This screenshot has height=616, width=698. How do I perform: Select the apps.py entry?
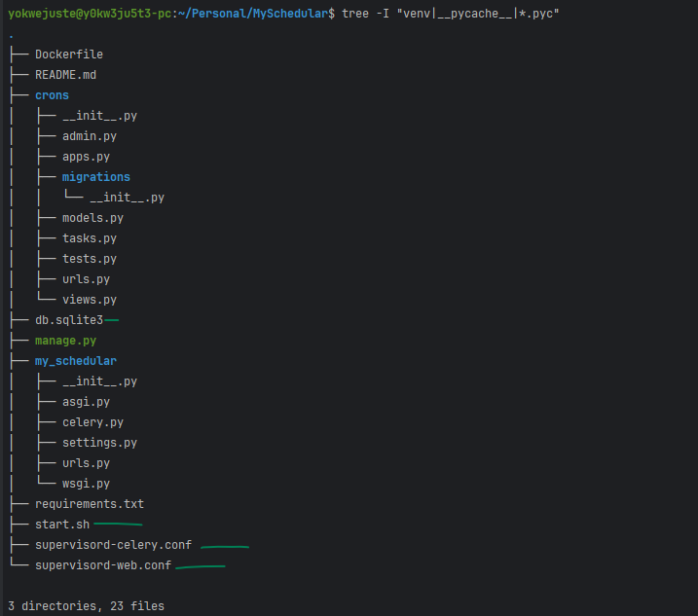86,157
